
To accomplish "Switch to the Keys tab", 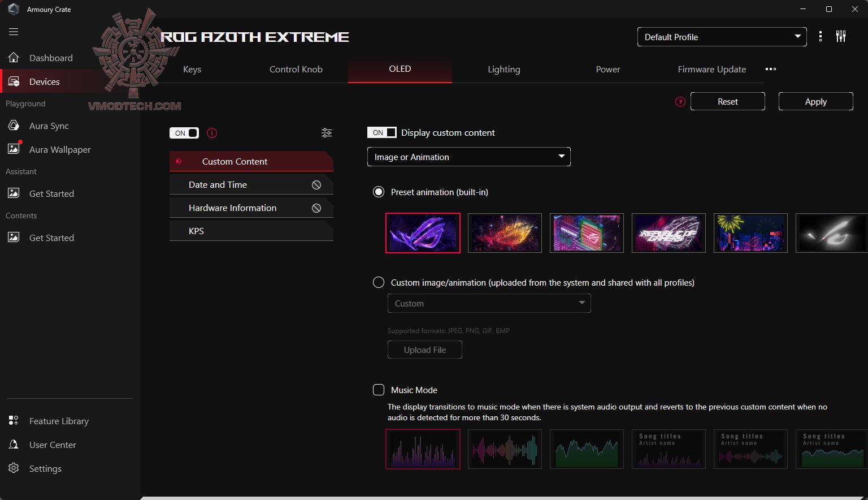I will coord(192,69).
